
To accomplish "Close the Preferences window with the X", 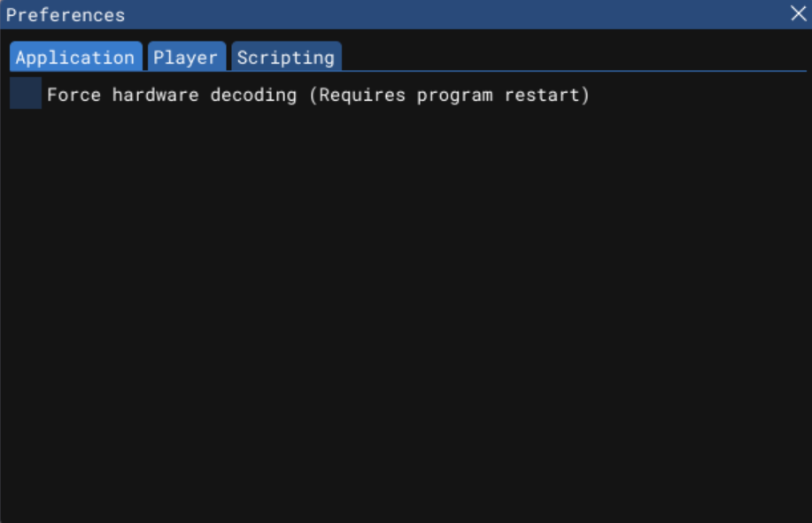I will pyautogui.click(x=799, y=13).
